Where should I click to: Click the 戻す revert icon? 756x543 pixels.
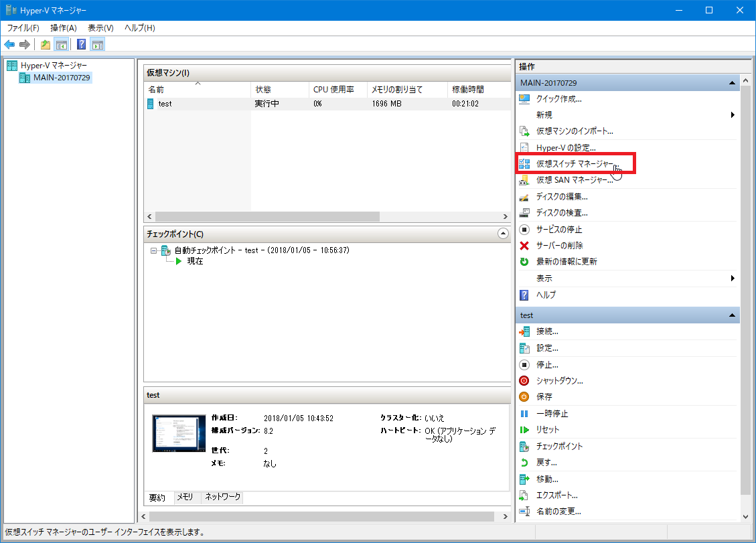(x=524, y=463)
